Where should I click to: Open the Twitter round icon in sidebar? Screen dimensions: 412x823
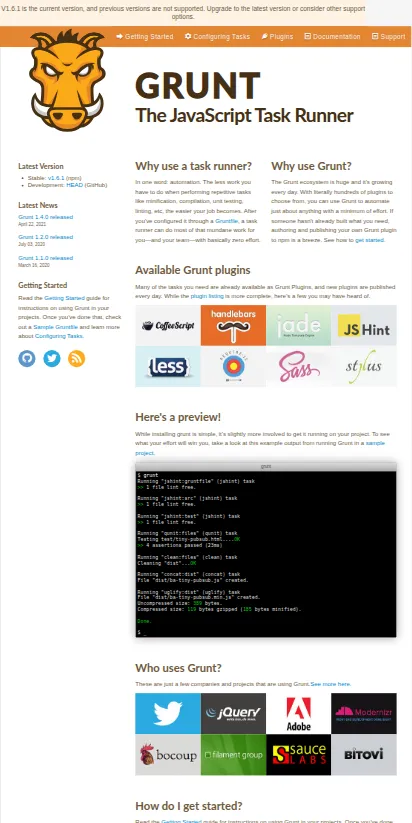51,358
